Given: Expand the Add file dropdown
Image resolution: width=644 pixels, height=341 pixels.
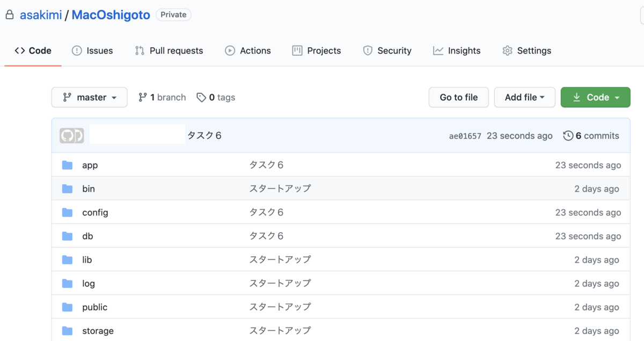Looking at the screenshot, I should (524, 97).
